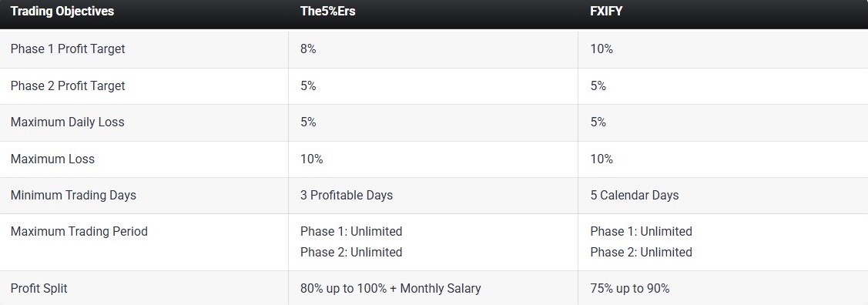868x305 pixels.
Task: Select the The5%Ers column header
Action: (328, 12)
